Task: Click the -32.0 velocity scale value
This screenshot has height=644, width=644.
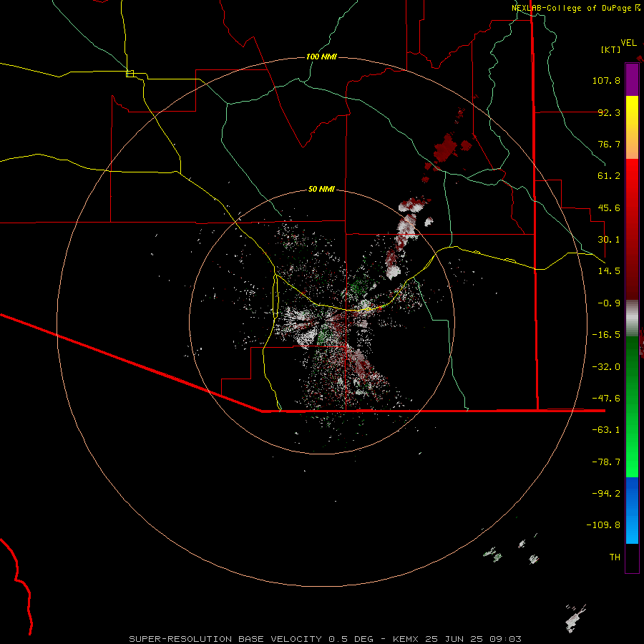Action: pyautogui.click(x=606, y=367)
